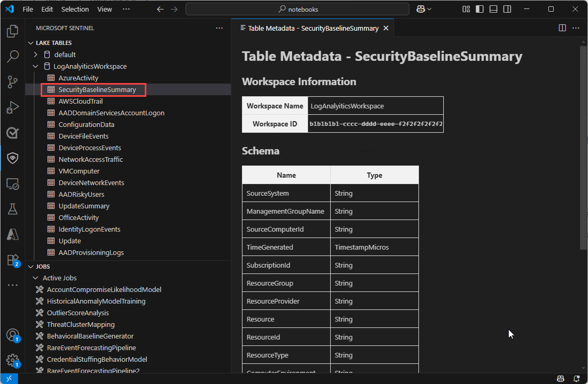This screenshot has width=588, height=384.
Task: Open the Accounts icon
Action: (x=13, y=335)
